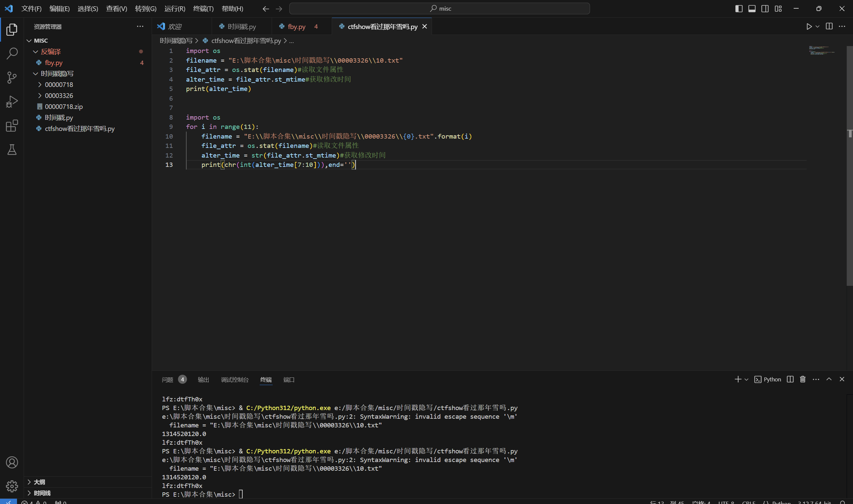853x504 pixels.
Task: Open the Source Control view
Action: tap(12, 78)
